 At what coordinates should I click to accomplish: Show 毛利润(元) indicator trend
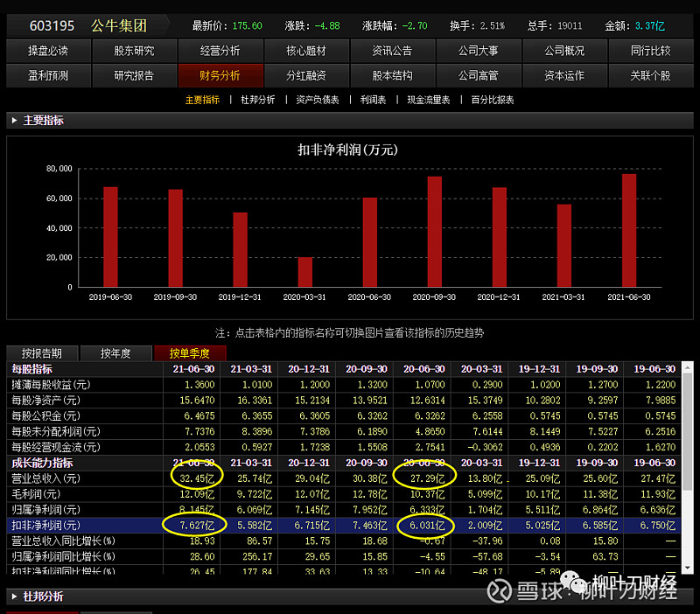click(36, 494)
